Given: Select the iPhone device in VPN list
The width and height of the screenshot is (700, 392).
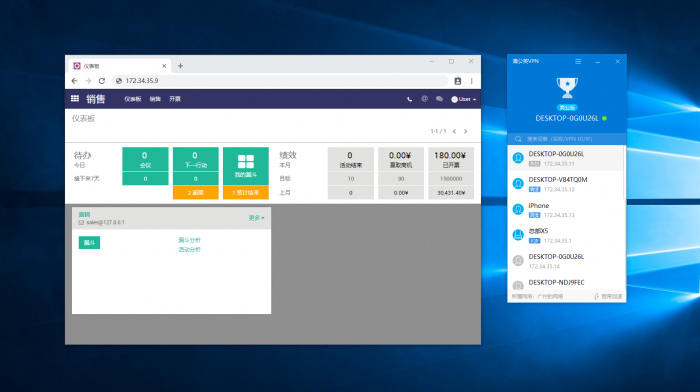Looking at the screenshot, I should pos(566,210).
